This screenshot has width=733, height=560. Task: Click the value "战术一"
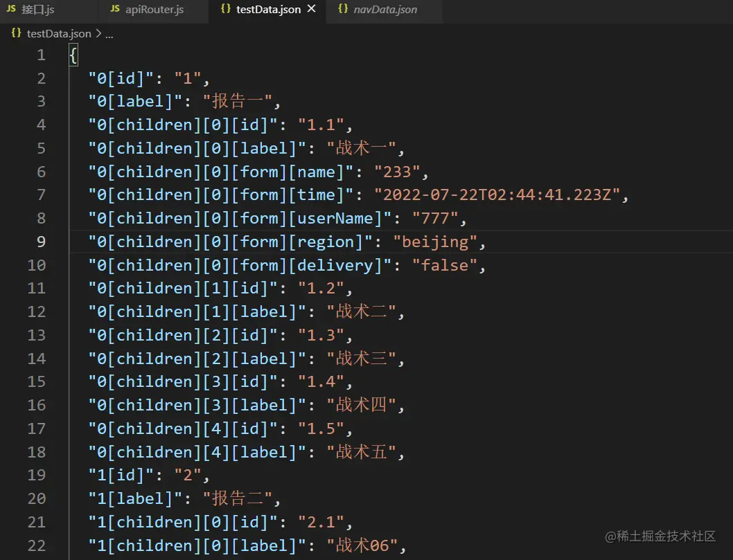click(362, 148)
